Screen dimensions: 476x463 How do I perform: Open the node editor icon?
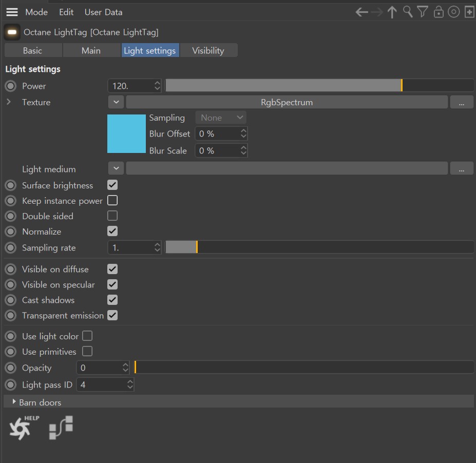pyautogui.click(x=61, y=428)
